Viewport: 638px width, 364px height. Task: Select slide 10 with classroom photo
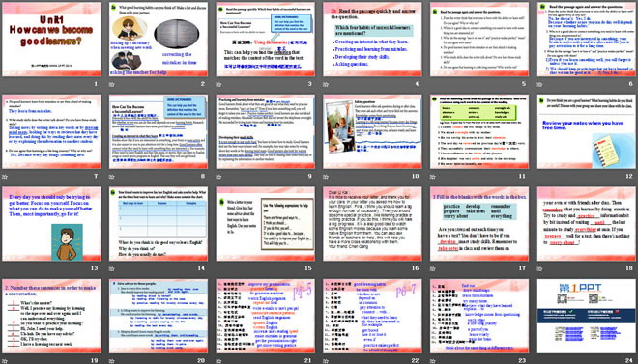click(x=372, y=131)
